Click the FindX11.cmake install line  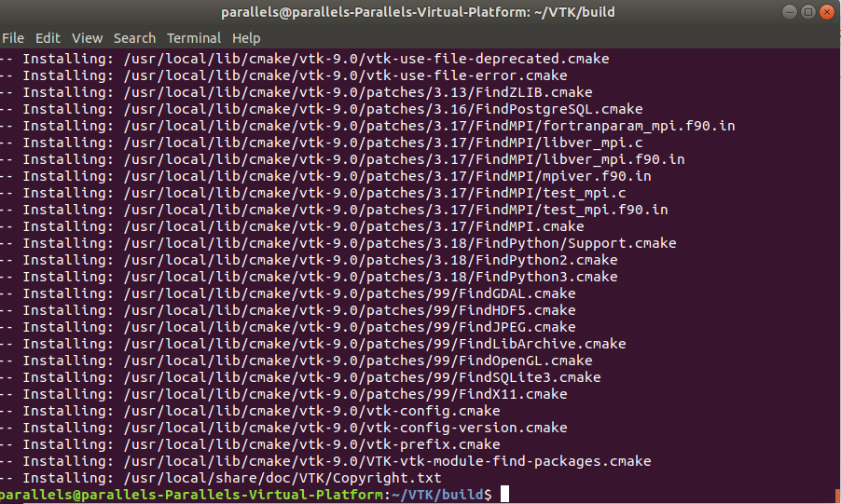click(x=283, y=394)
